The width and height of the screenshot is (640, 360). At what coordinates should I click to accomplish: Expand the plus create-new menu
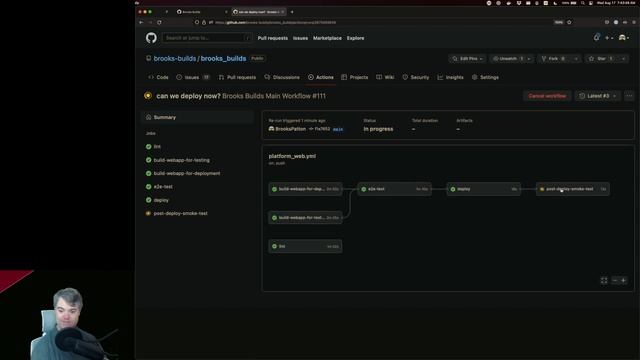point(609,38)
